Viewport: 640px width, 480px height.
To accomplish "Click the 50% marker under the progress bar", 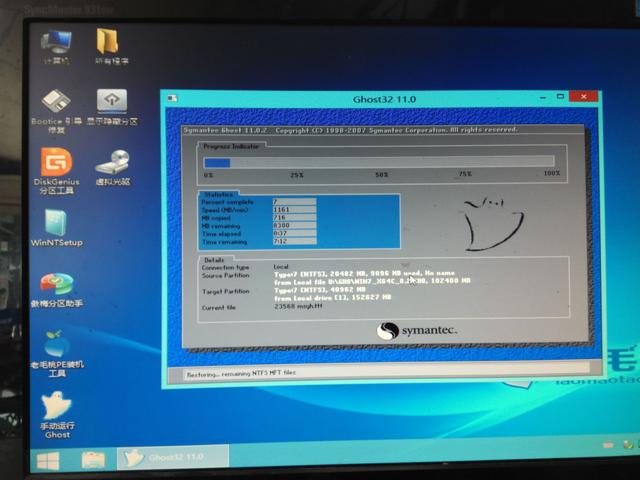I will [381, 175].
